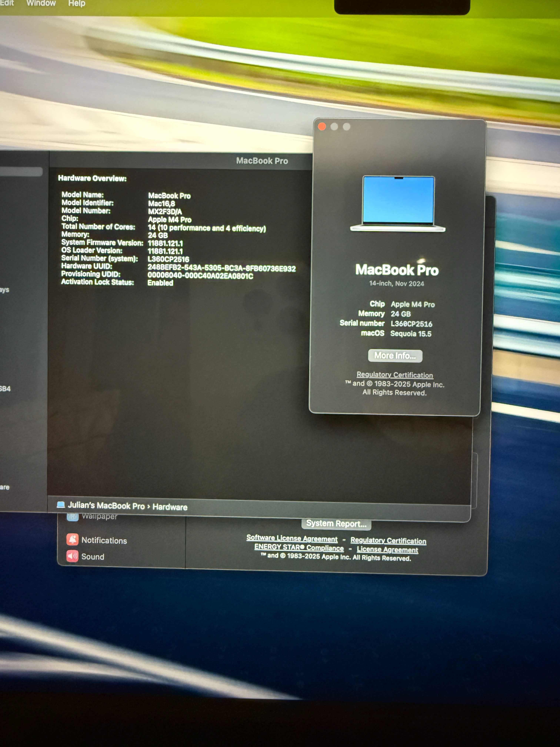
Task: Select the Hardware UUID value
Action: tap(221, 268)
